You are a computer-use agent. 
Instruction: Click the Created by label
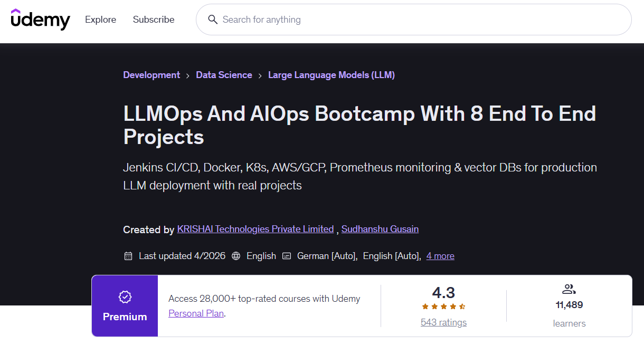coord(148,229)
